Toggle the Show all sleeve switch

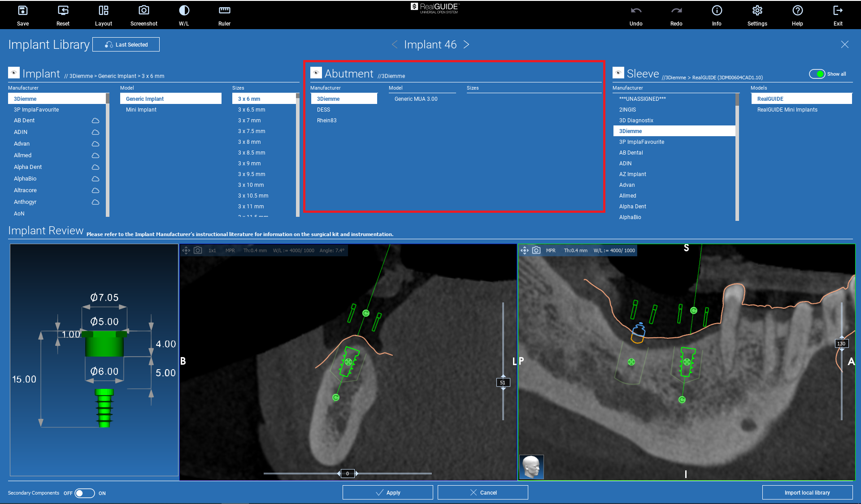click(x=817, y=74)
